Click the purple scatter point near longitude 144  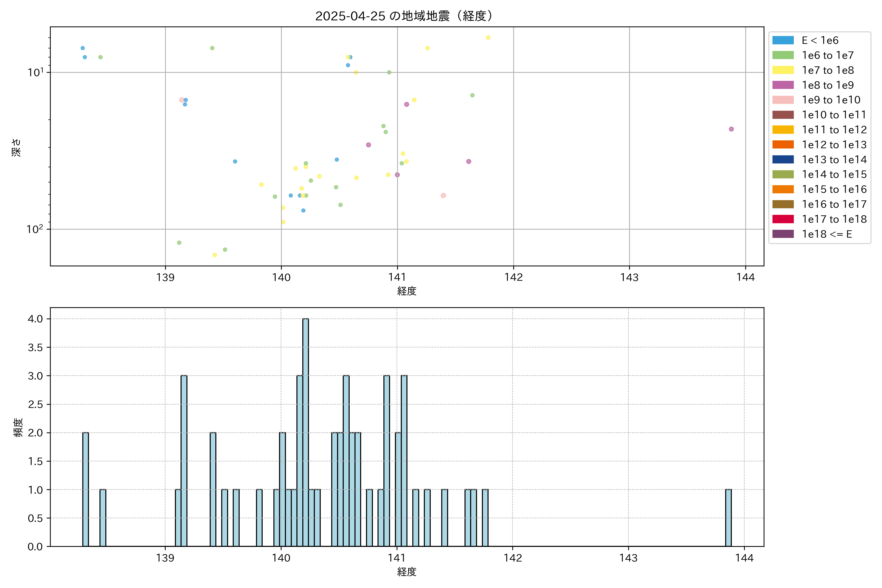click(x=731, y=129)
